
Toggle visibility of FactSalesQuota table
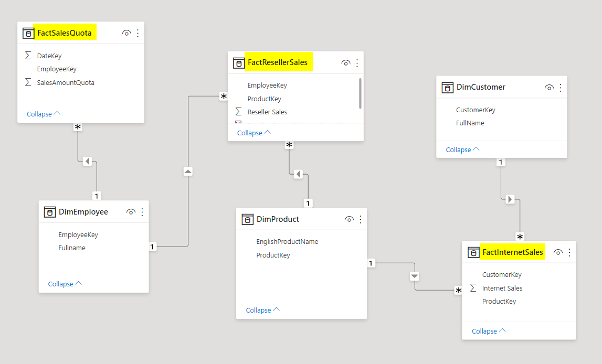pyautogui.click(x=126, y=33)
